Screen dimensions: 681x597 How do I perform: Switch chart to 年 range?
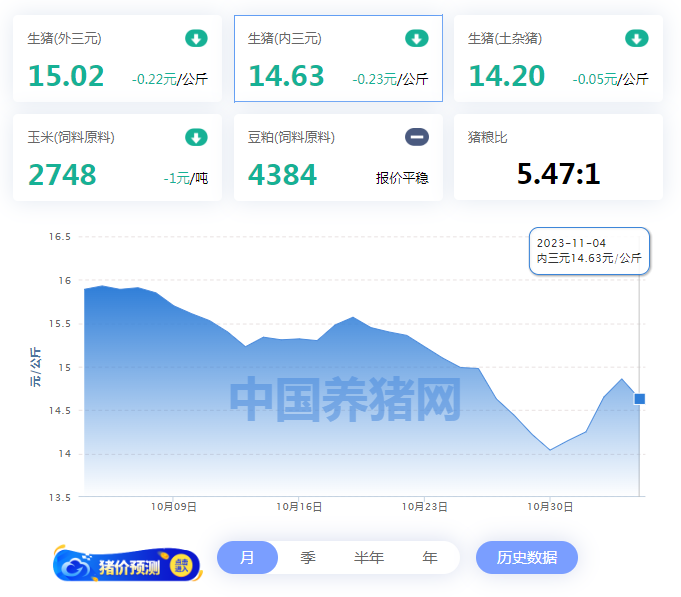tap(430, 557)
